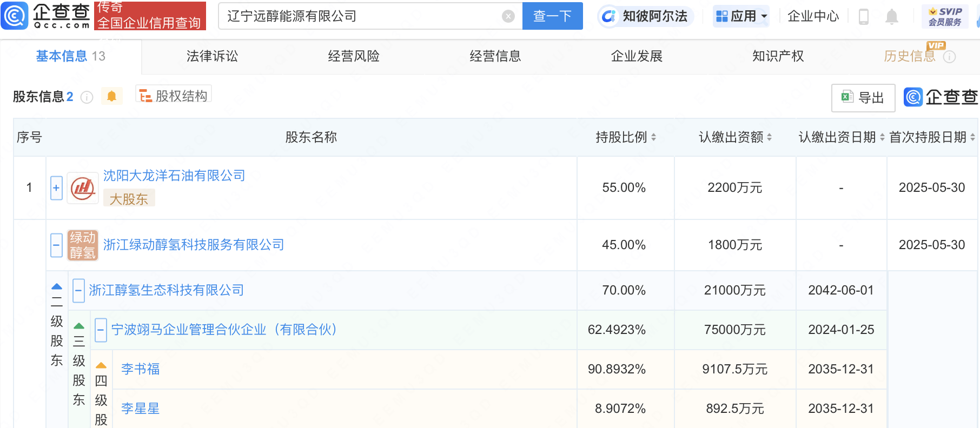Collapse the 浙江醇氢生态科技有限公司 row
Image resolution: width=980 pixels, height=428 pixels.
pos(78,291)
